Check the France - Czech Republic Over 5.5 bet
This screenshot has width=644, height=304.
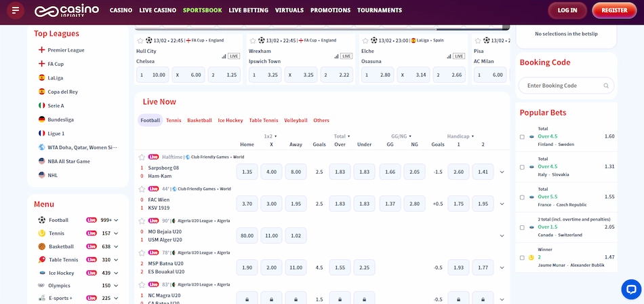(522, 197)
